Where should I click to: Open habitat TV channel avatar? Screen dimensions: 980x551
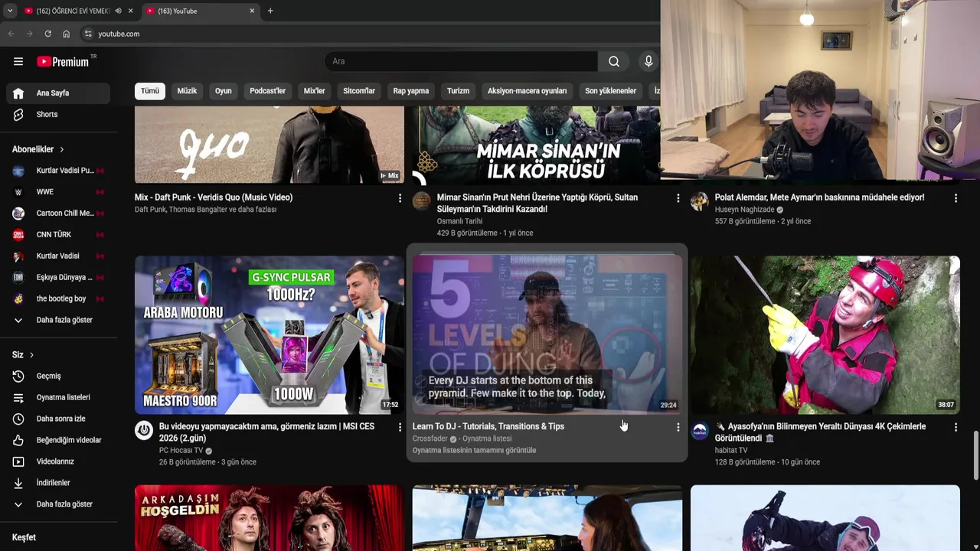(x=700, y=430)
